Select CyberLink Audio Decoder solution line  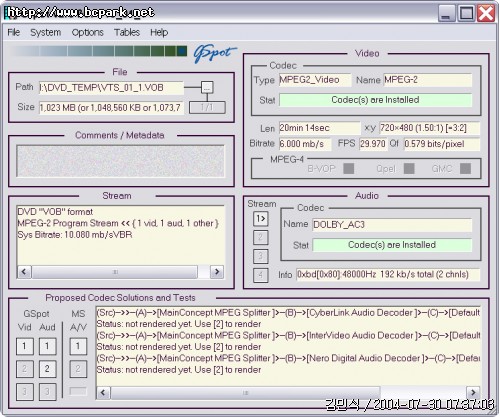(288, 313)
